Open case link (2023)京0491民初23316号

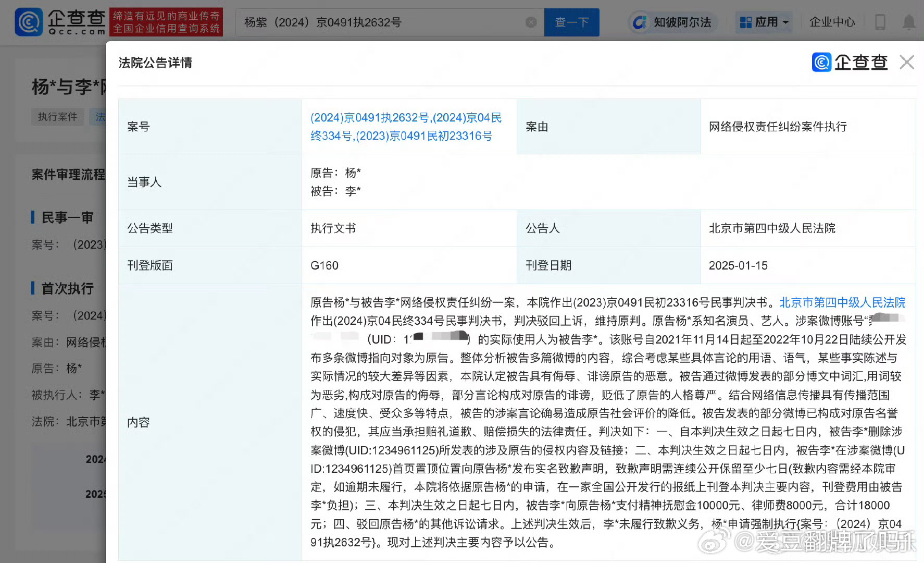[x=424, y=136]
